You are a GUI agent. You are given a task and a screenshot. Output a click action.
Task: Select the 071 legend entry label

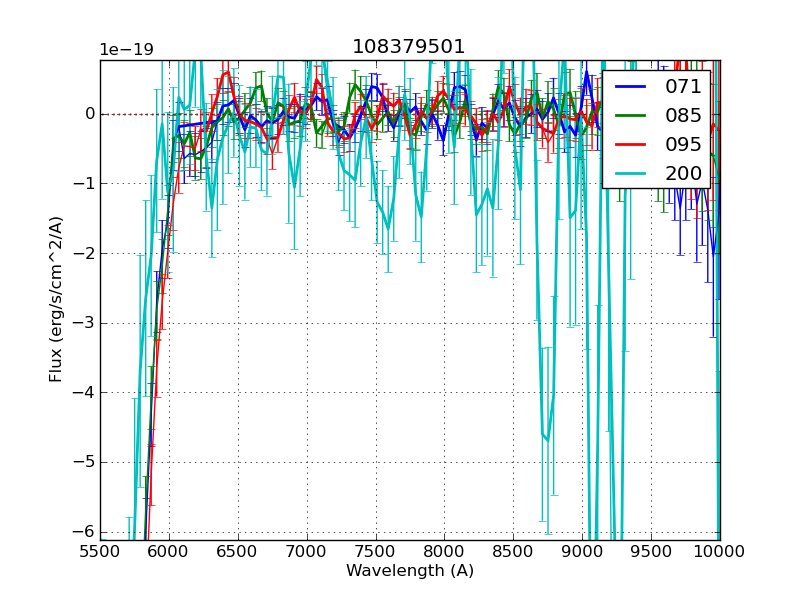[x=683, y=87]
